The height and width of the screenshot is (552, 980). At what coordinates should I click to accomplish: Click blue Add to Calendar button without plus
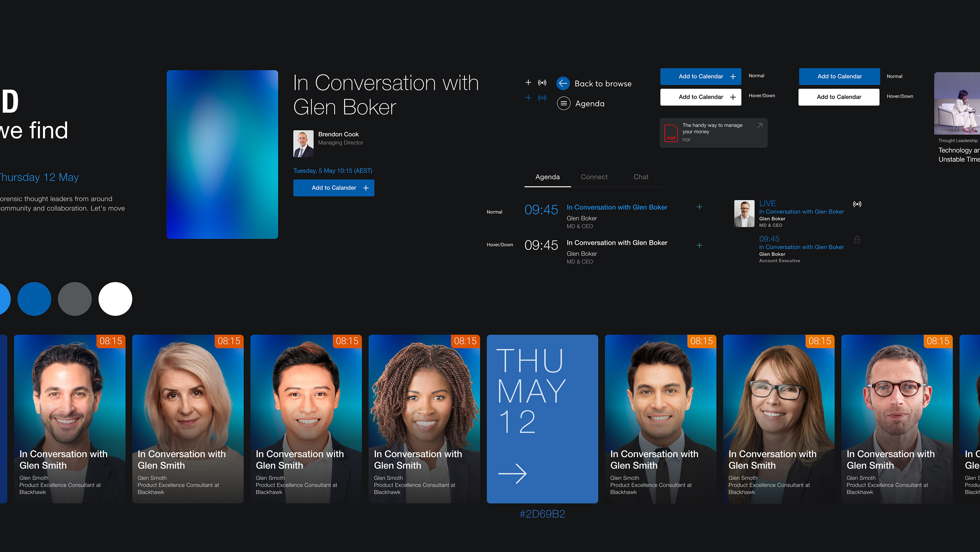839,76
